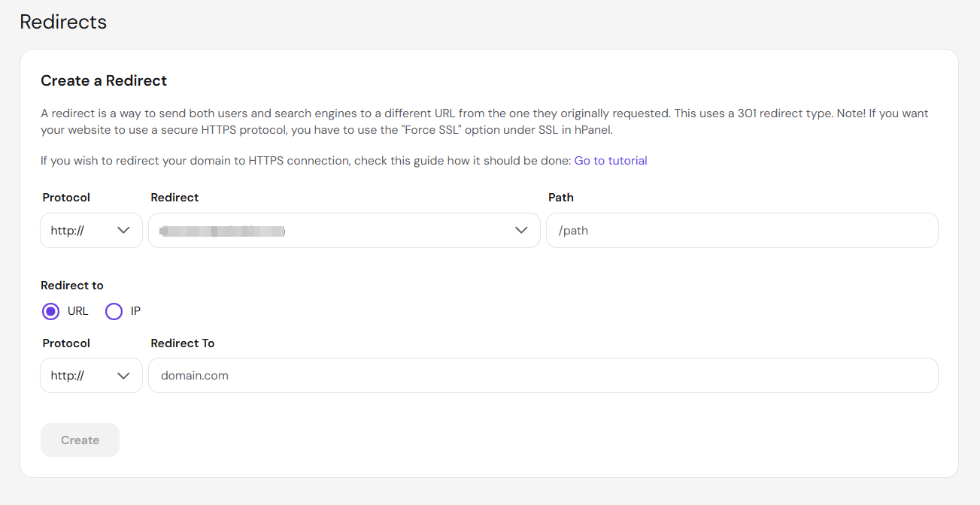
Task: Open the blurred domain Redirect dropdown
Action: tap(344, 231)
